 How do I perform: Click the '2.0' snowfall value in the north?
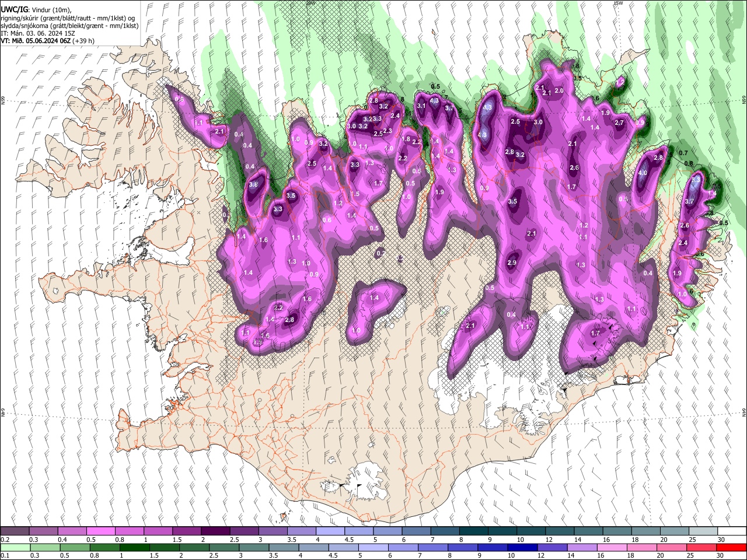pyautogui.click(x=558, y=91)
